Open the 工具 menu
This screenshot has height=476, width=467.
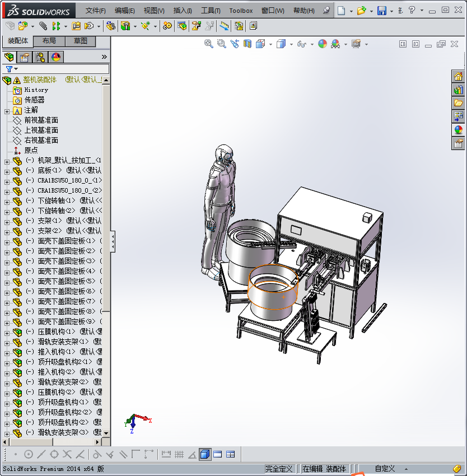(x=211, y=11)
